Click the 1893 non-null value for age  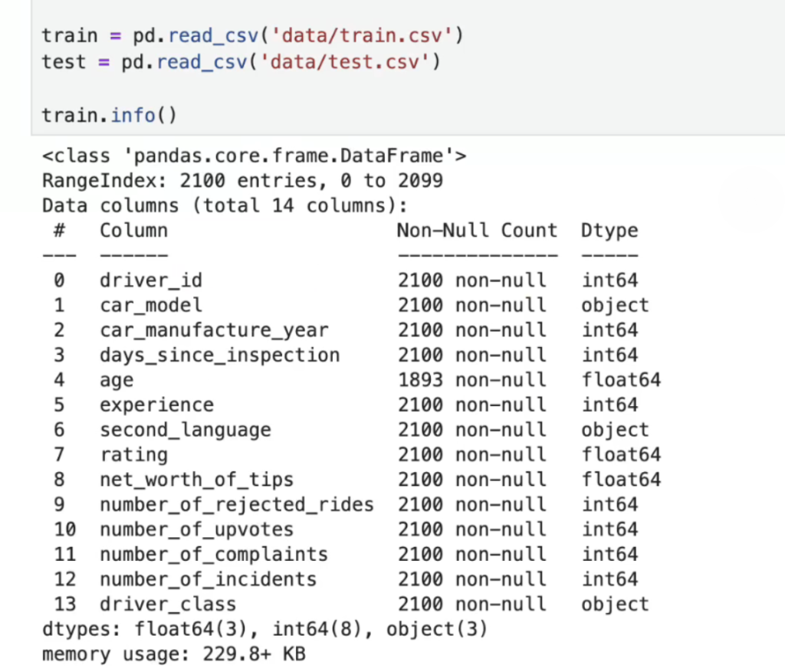click(x=471, y=380)
